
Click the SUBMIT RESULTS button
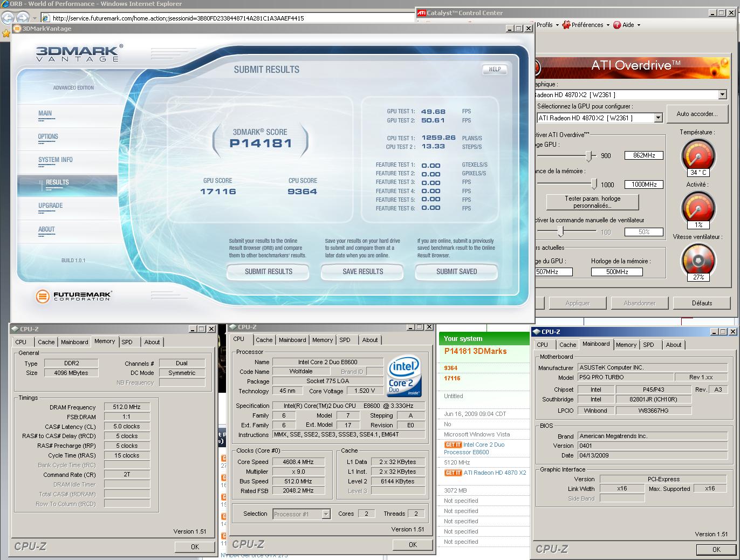coord(269,271)
